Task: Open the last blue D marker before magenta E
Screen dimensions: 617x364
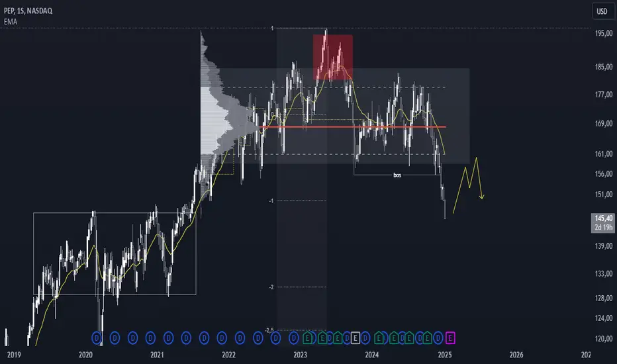Action: click(x=438, y=338)
